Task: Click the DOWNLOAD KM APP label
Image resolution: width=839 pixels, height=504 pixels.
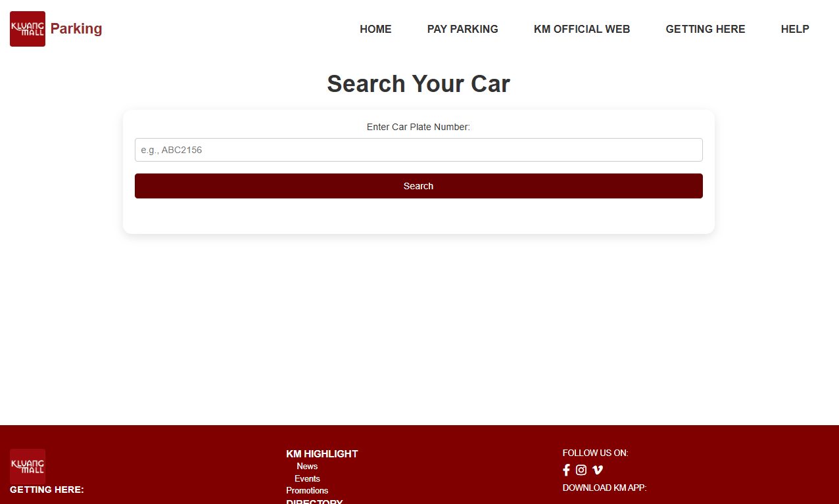Action: click(604, 488)
